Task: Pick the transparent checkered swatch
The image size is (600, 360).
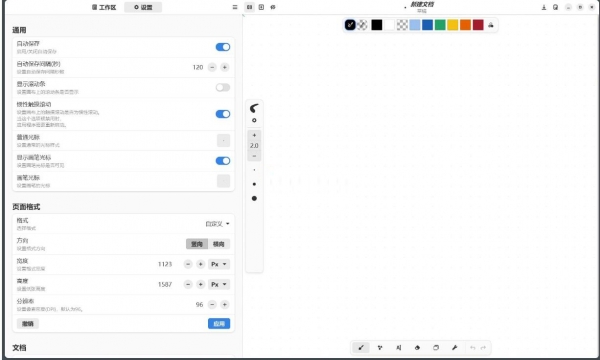Action: click(402, 25)
